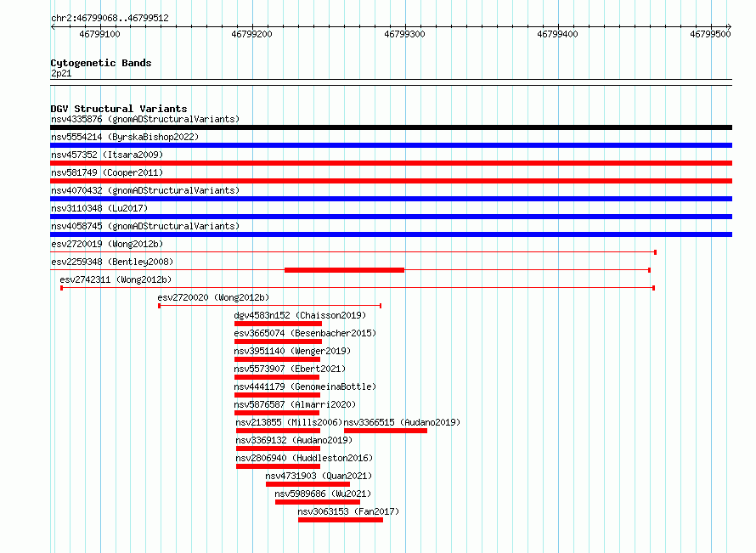
Task: Click the red bar under nsv581749
Action: click(391, 181)
